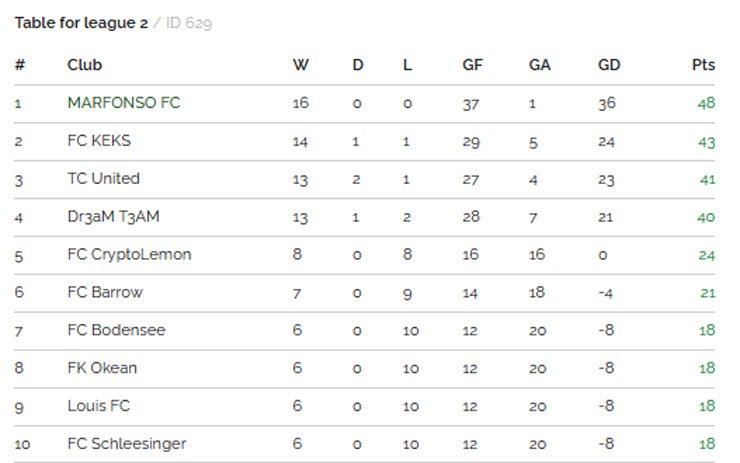
Task: Open the FC KEKS club row
Action: pos(99,141)
